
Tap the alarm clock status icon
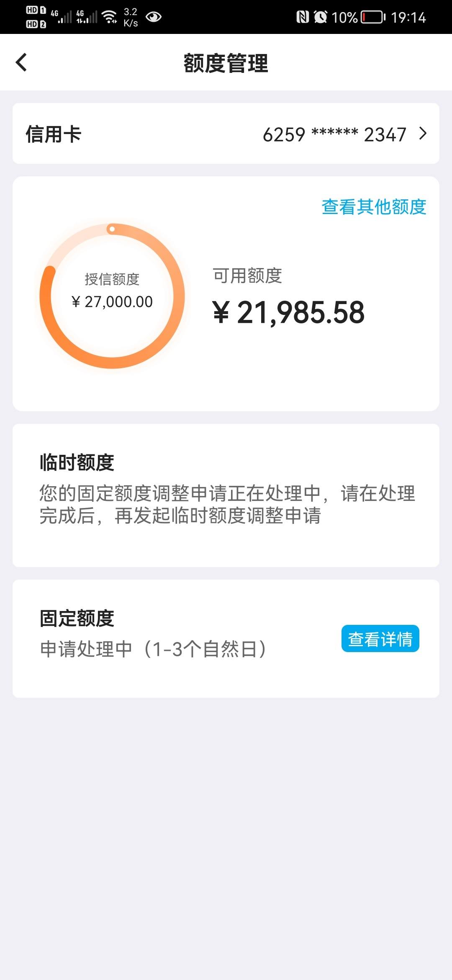tap(321, 17)
